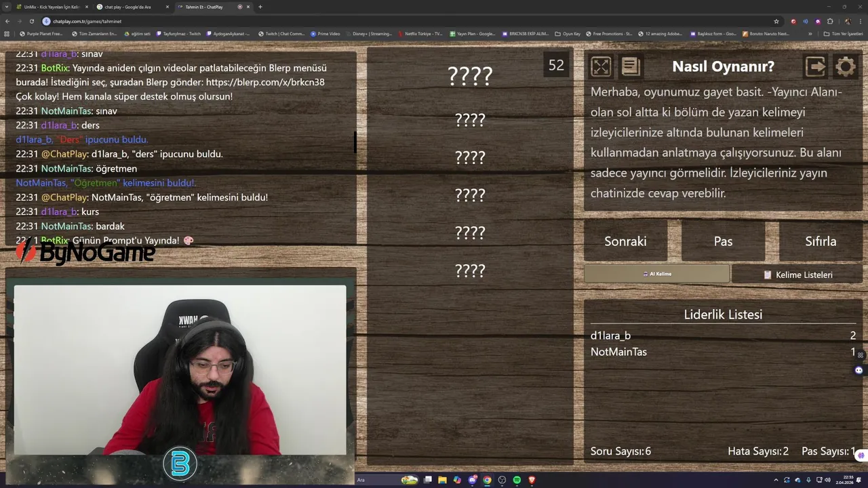Open the Prime Video bookmark
This screenshot has height=488, width=868.
[x=325, y=33]
